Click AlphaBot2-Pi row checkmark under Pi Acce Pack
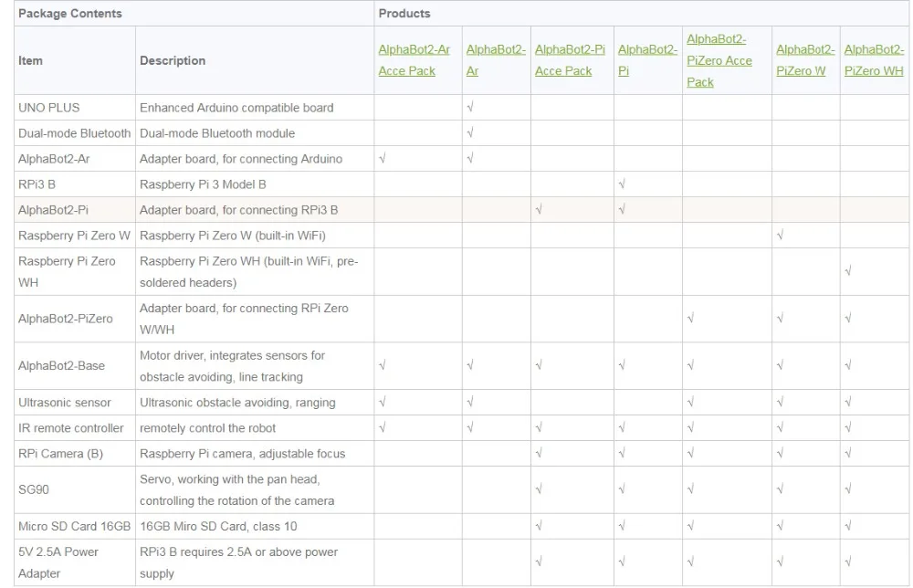 click(539, 210)
